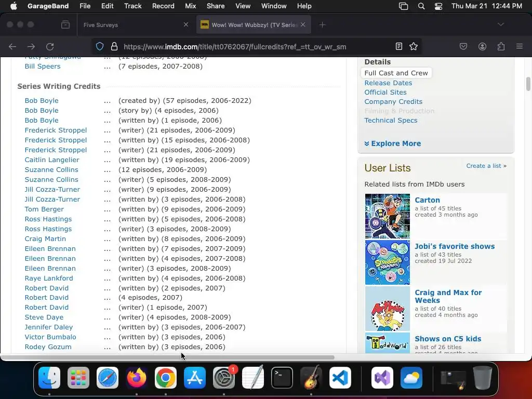Open the Official Sites link
Screen dimensions: 532x399
tap(385, 92)
